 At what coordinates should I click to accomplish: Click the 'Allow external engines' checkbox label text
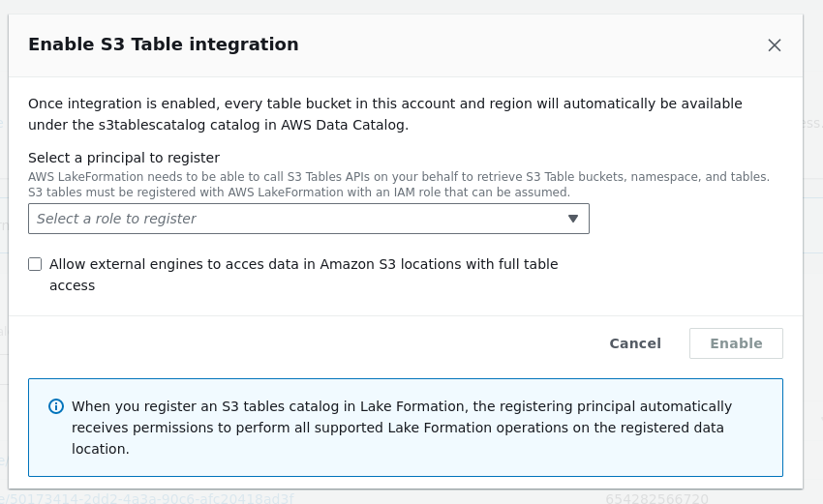[x=303, y=264]
